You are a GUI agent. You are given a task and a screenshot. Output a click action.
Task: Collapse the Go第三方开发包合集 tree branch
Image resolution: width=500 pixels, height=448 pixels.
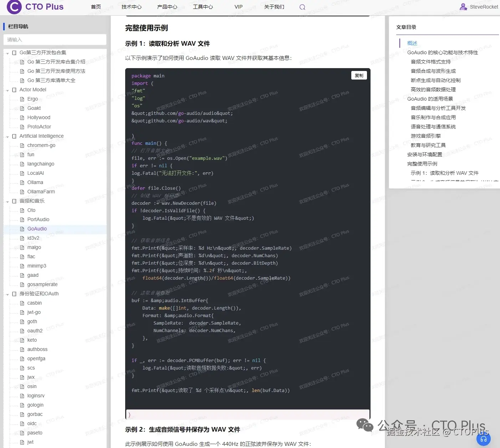(x=7, y=52)
